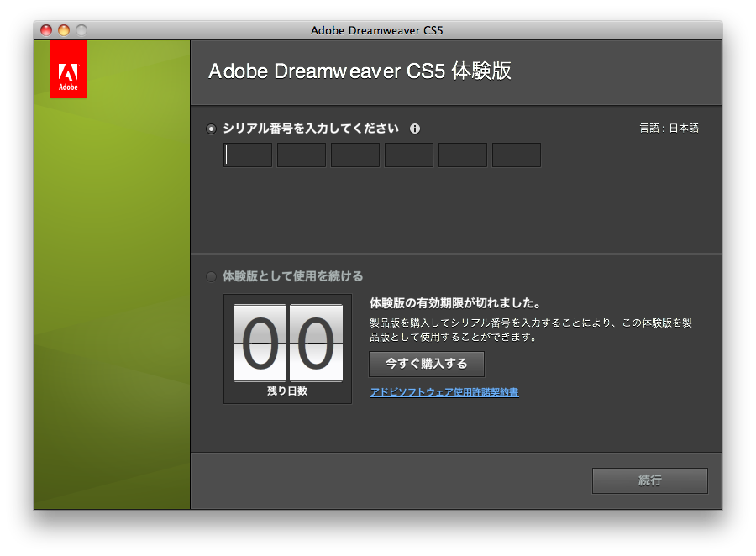
Task: Click the 体験版の有効期限が切れました。 message
Action: coord(455,303)
